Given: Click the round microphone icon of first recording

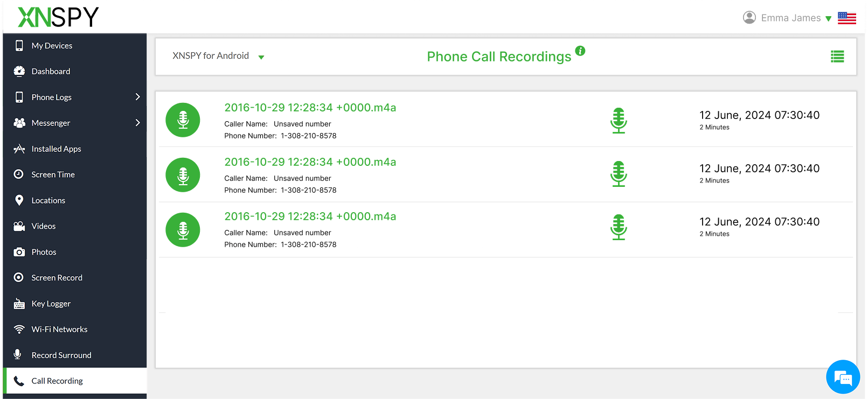Looking at the screenshot, I should [183, 120].
